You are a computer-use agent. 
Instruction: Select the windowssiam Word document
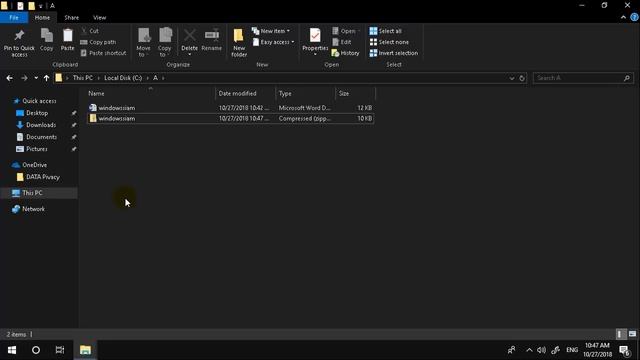tap(231, 108)
